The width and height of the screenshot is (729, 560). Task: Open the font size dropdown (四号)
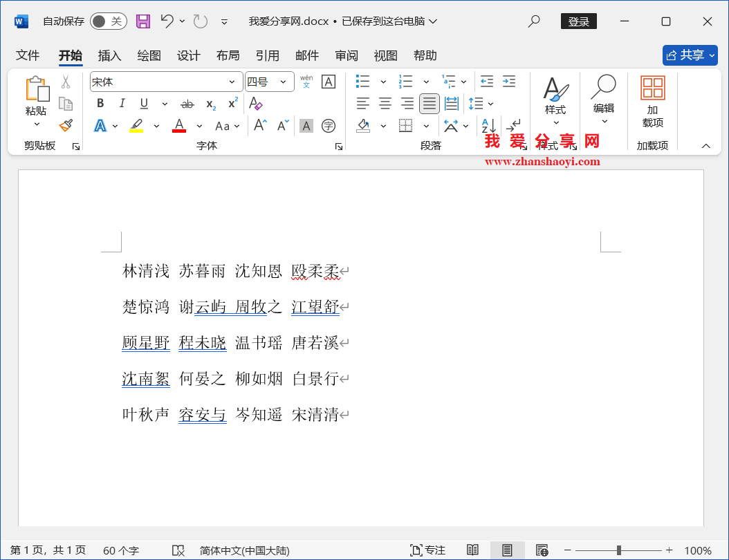[x=283, y=82]
